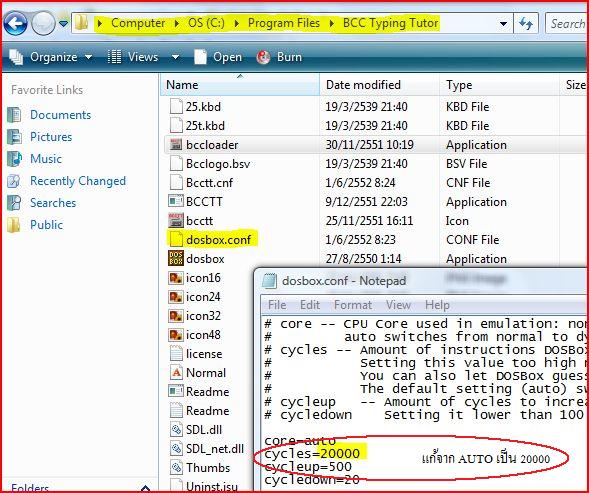Open Notepad Edit menu
The width and height of the screenshot is (589, 493).
310,305
